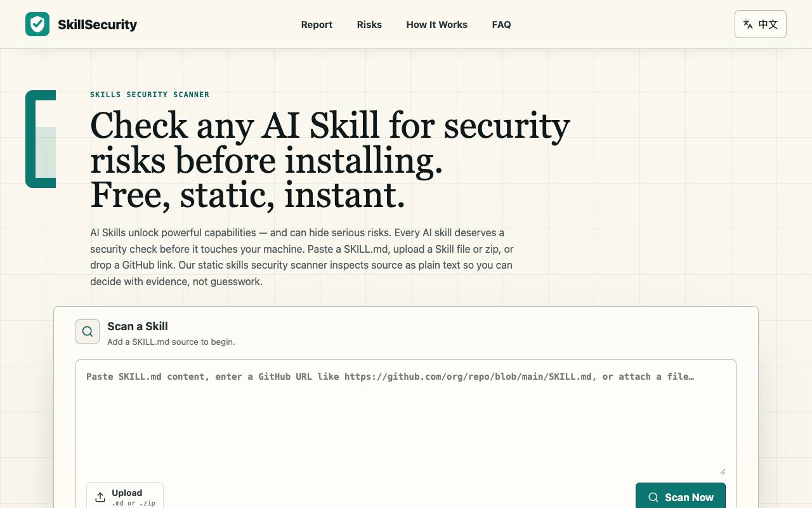This screenshot has height=508, width=812.
Task: Click the 'AI Skills unlock powerful capabilities' paragraph
Action: click(302, 257)
